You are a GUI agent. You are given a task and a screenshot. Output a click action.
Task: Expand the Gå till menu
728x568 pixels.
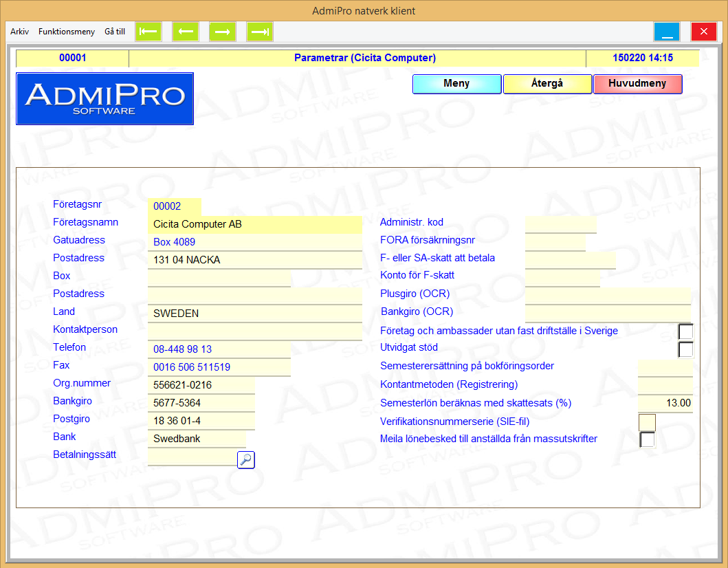pyautogui.click(x=115, y=32)
